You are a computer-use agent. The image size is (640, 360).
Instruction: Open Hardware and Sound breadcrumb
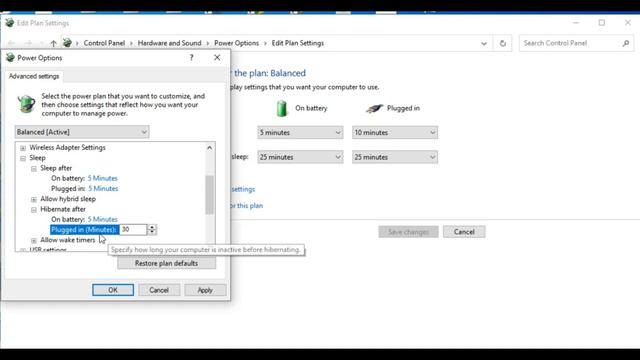click(169, 43)
